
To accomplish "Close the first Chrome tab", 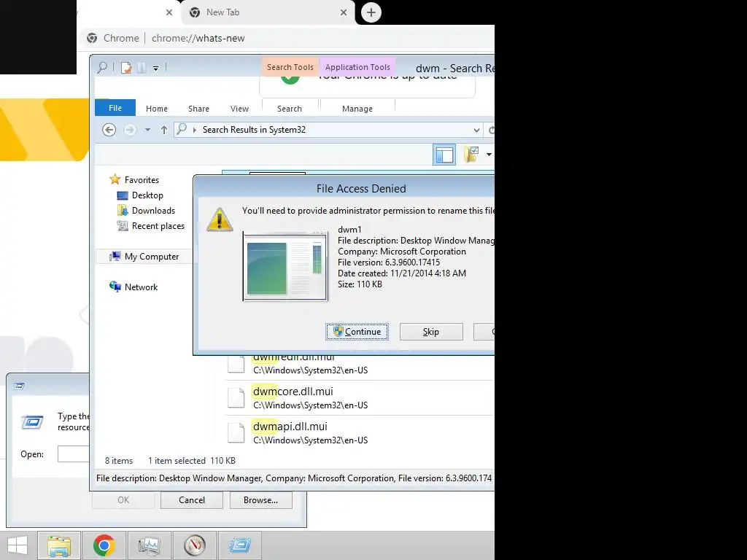I will click(x=169, y=12).
